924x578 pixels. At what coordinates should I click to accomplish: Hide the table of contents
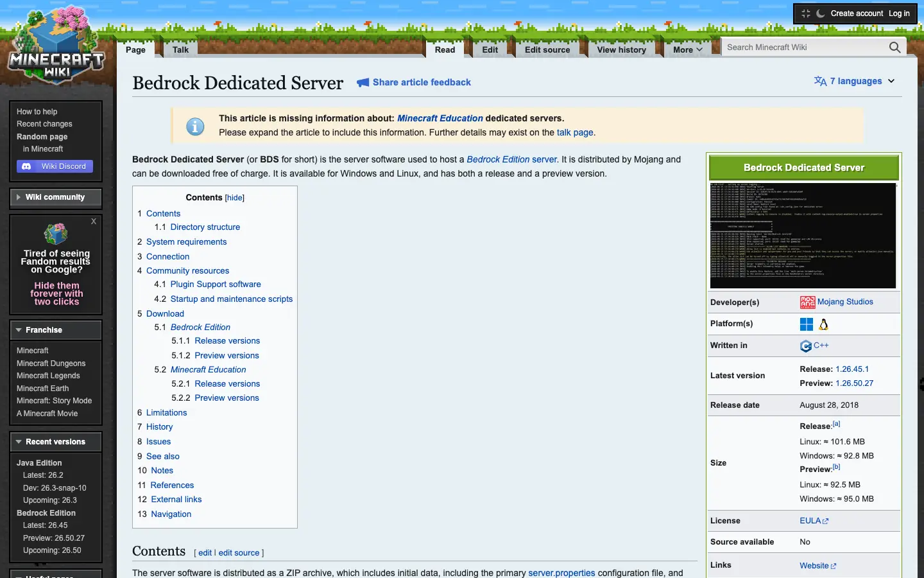(x=235, y=198)
